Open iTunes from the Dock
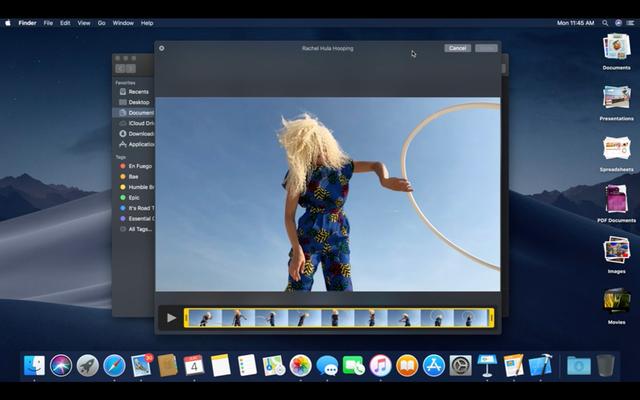640x400 pixels. click(x=380, y=365)
